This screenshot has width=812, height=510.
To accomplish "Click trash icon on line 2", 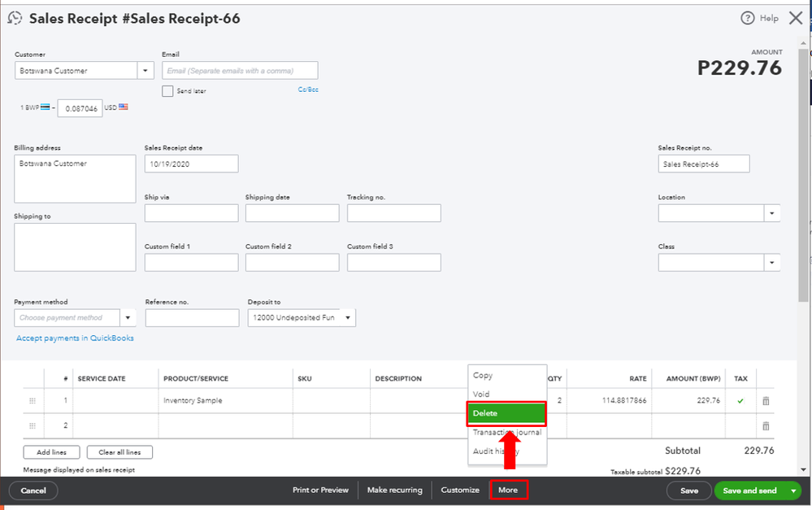I will coord(765,425).
